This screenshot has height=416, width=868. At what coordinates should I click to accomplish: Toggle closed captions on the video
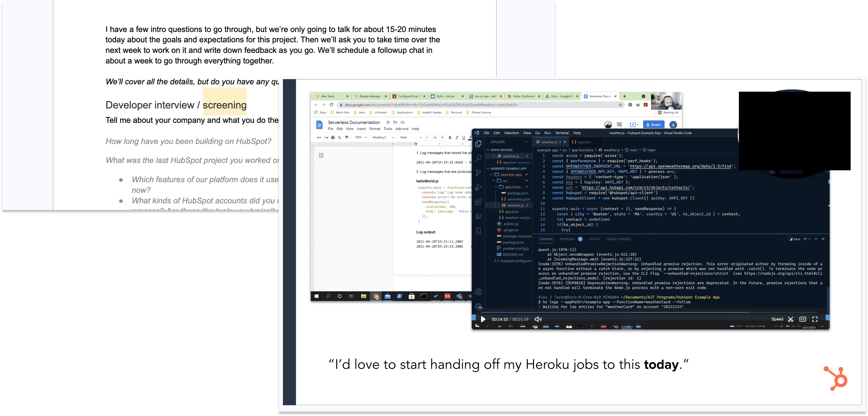(803, 319)
